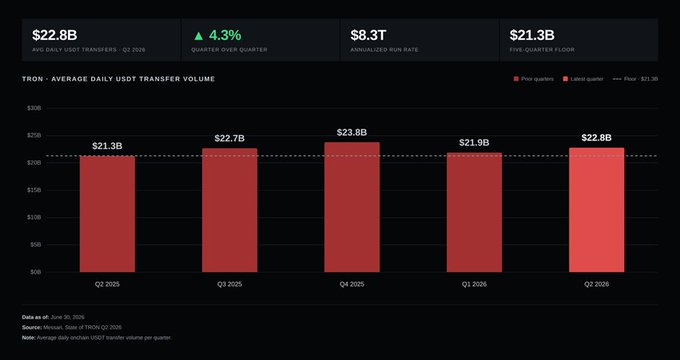The width and height of the screenshot is (680, 360).
Task: Click the 'Prior quarters' legend swatch
Action: (516, 79)
